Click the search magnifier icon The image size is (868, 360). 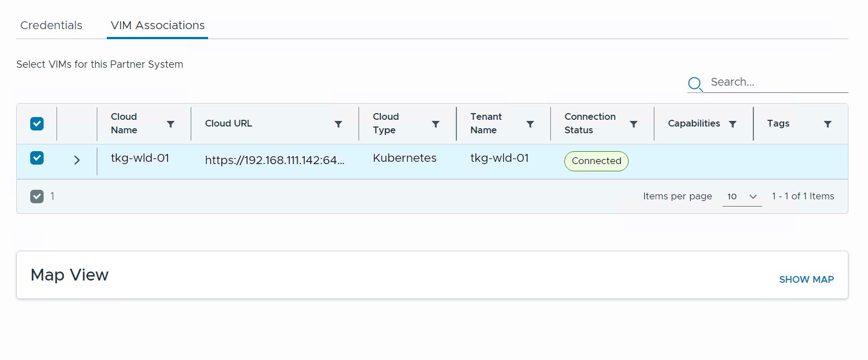[x=695, y=84]
